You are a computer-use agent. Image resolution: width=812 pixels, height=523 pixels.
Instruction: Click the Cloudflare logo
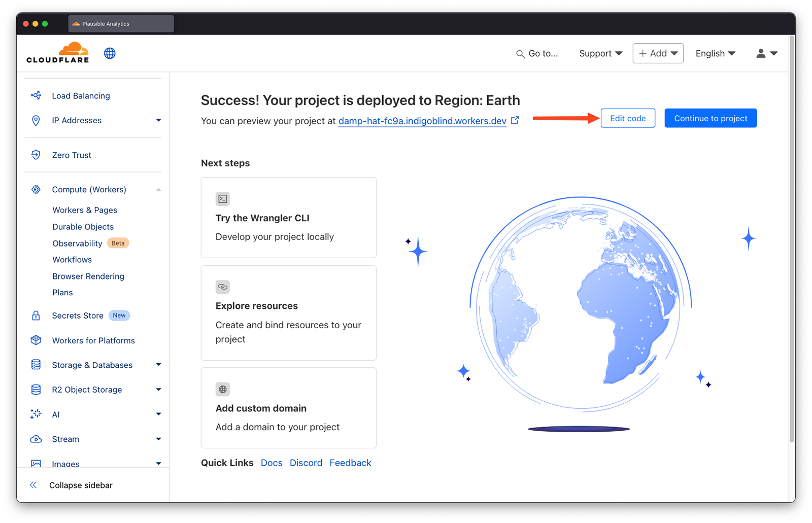(57, 52)
